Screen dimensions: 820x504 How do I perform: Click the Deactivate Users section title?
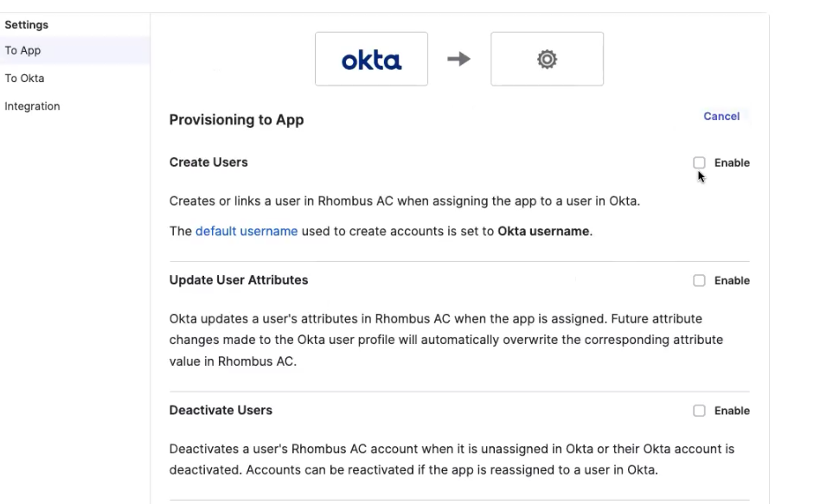pyautogui.click(x=221, y=410)
